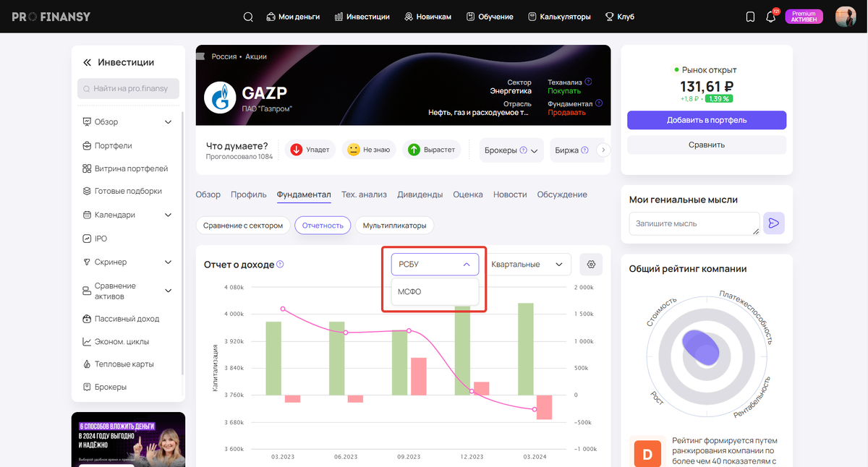Viewport: 868px width, 467px height.
Task: Switch to the Обсуждение tab
Action: [562, 194]
